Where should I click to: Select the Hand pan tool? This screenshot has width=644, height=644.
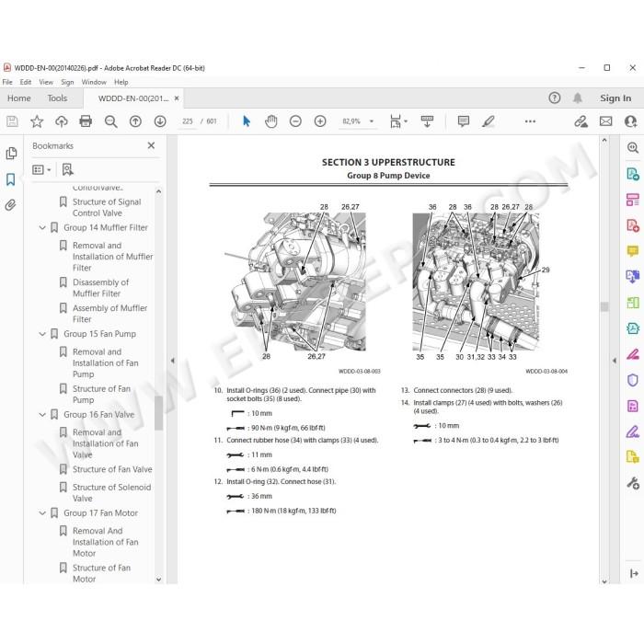click(x=271, y=121)
